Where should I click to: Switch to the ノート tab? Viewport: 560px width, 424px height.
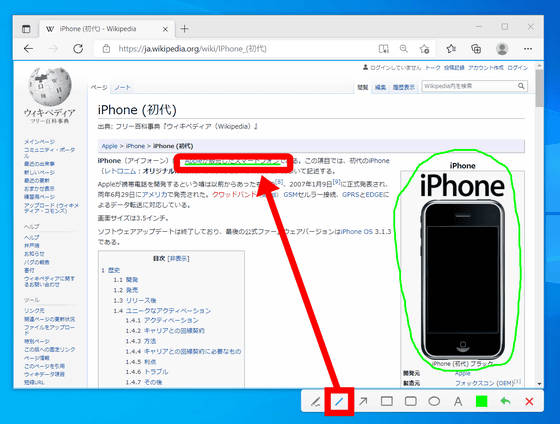click(x=122, y=87)
